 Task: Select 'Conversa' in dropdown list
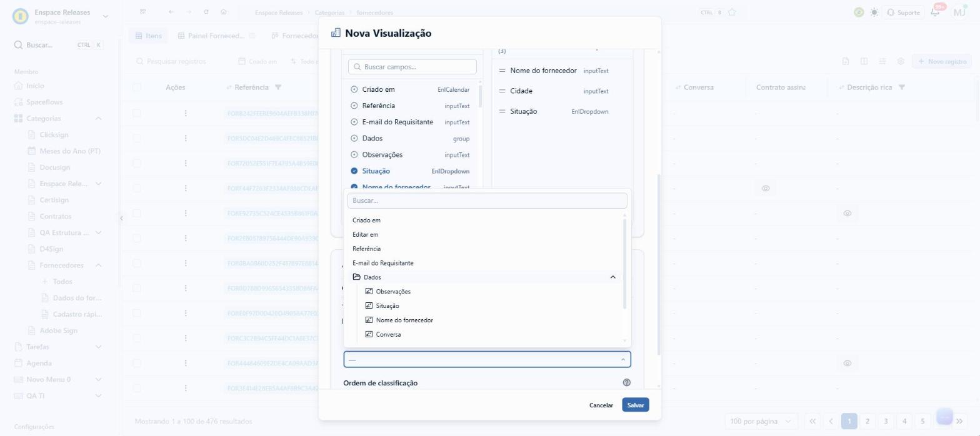388,335
